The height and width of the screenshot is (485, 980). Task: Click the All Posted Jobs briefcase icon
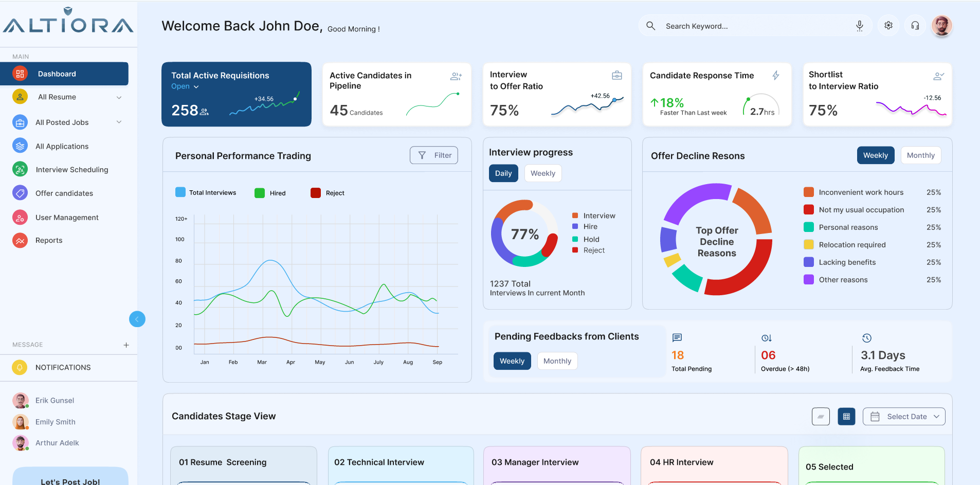(20, 122)
